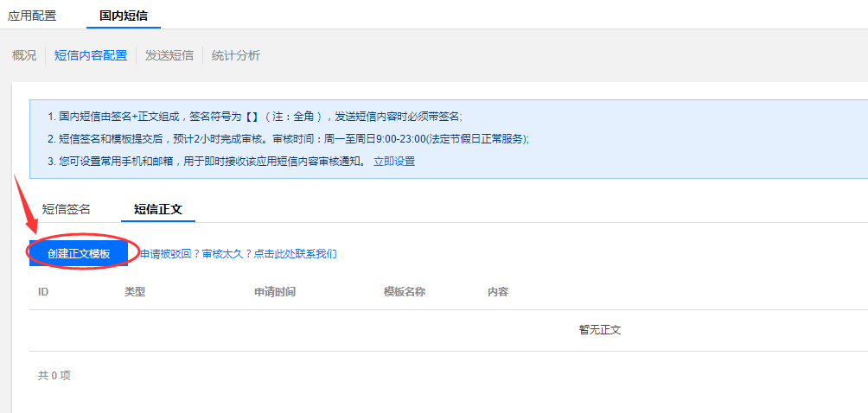
Task: Select the 国内短信 tab
Action: [124, 16]
